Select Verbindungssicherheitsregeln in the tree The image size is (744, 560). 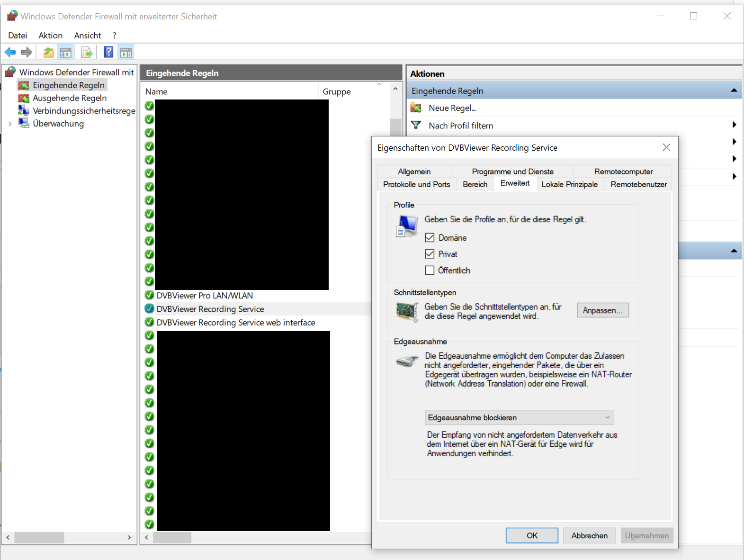click(84, 111)
